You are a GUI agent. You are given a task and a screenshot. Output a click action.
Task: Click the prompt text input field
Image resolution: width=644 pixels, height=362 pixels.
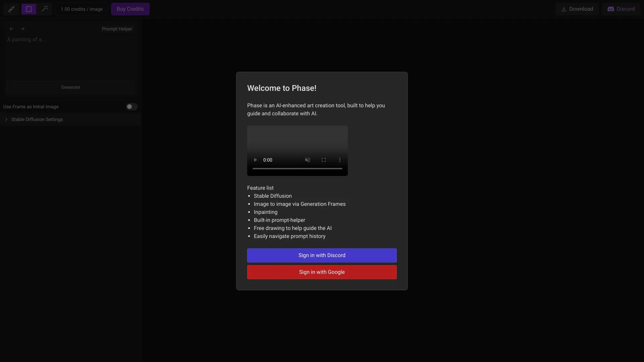(70, 57)
